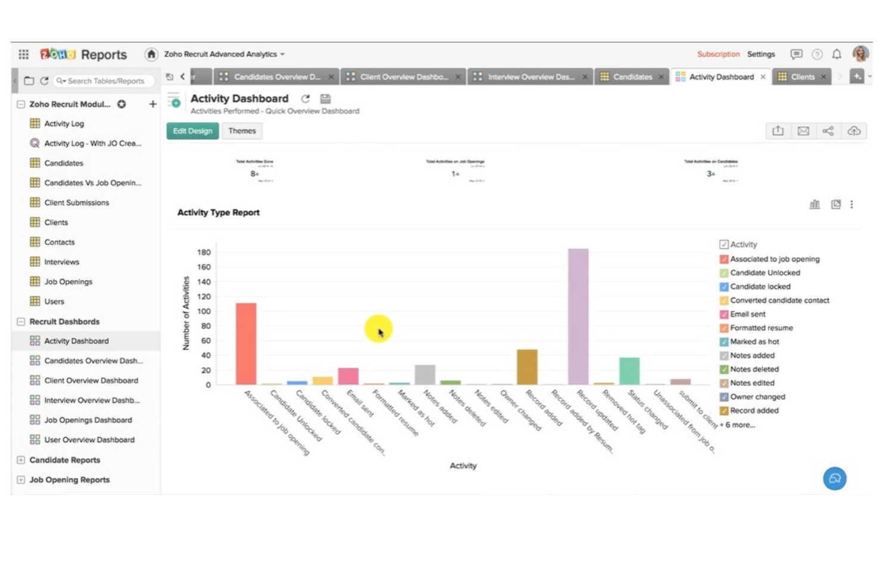Click the notifications bell icon

tap(837, 54)
